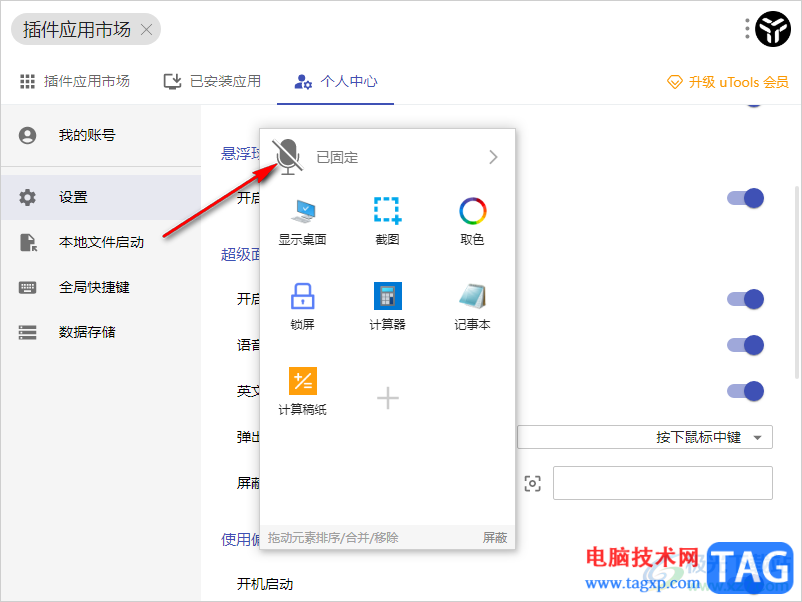
Task: Open 数据存储 in the sidebar
Action: tap(101, 332)
